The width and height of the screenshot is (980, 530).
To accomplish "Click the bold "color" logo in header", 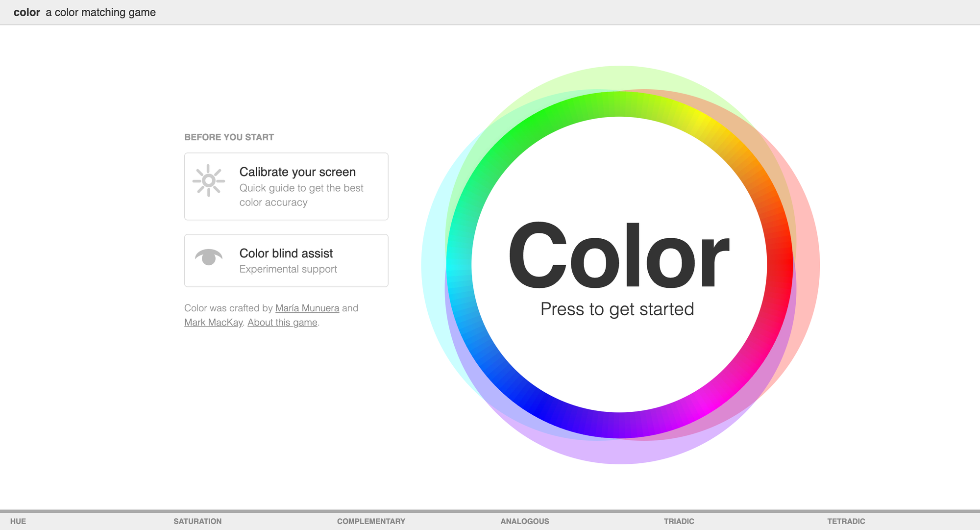I will (x=27, y=12).
